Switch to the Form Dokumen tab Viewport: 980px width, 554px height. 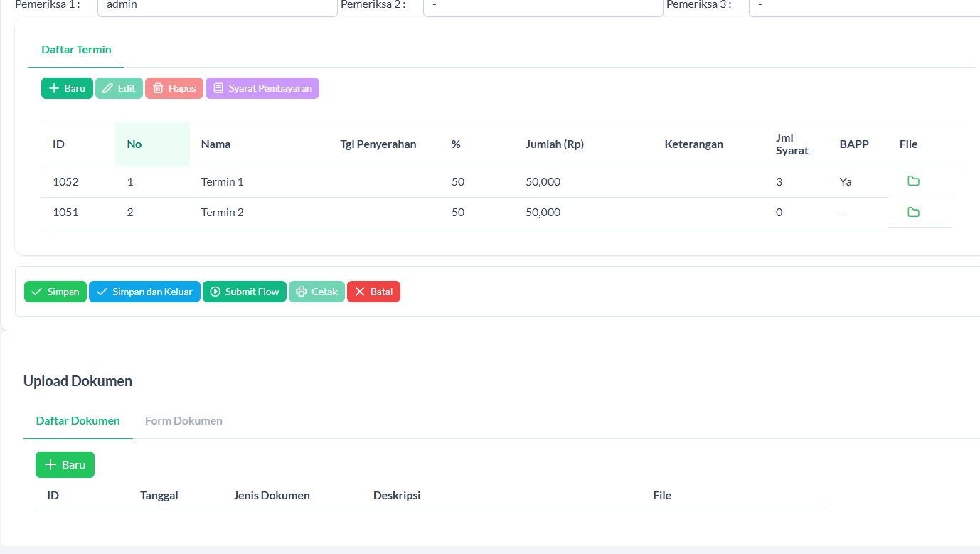pos(183,420)
